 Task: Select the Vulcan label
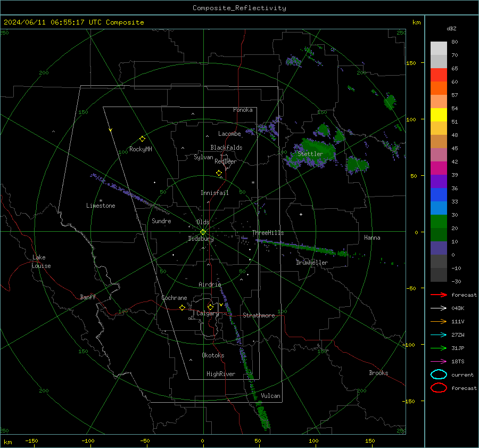(x=270, y=396)
